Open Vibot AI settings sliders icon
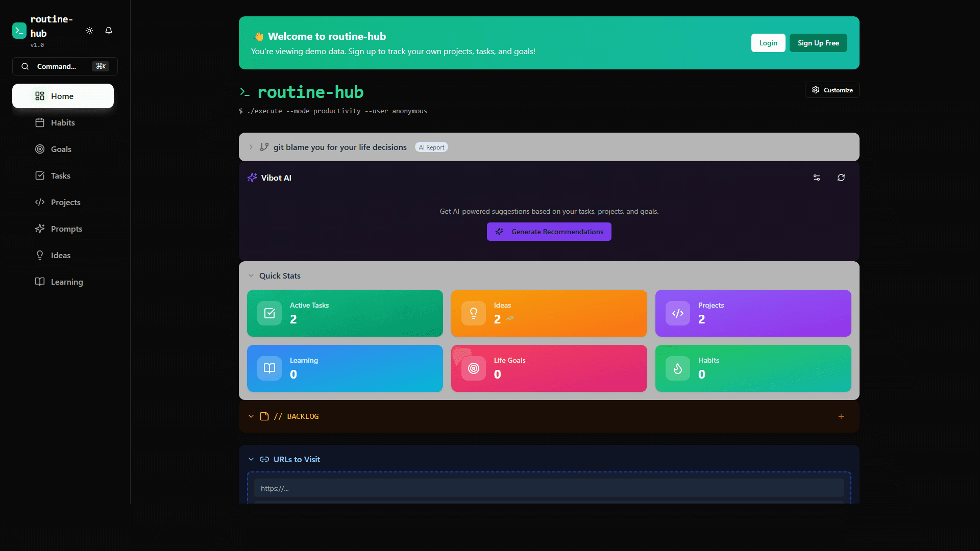This screenshot has height=551, width=980. tap(817, 178)
